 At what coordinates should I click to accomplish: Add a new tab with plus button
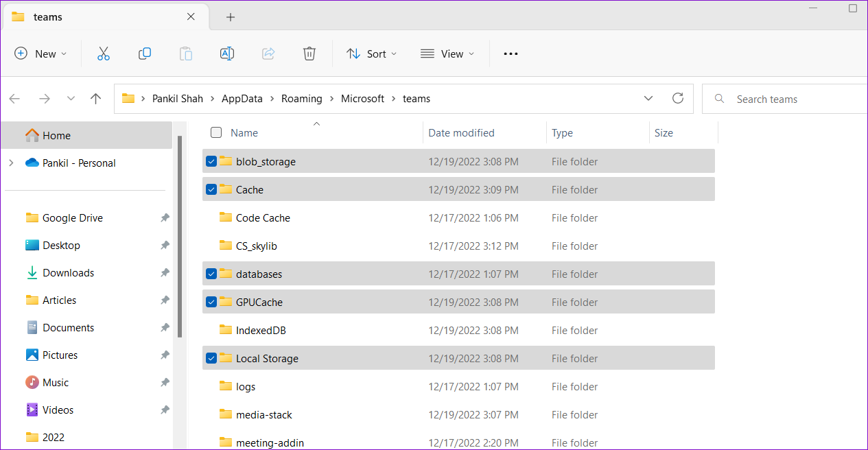231,17
